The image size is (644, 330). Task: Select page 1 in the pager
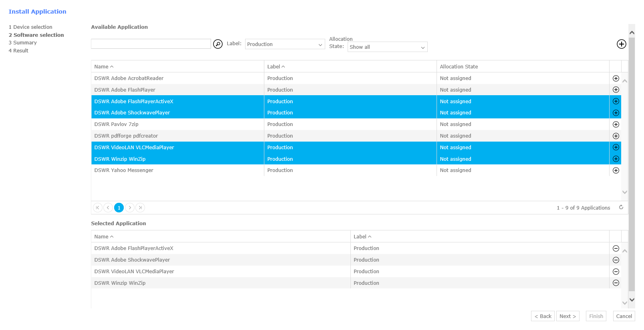[x=119, y=208]
